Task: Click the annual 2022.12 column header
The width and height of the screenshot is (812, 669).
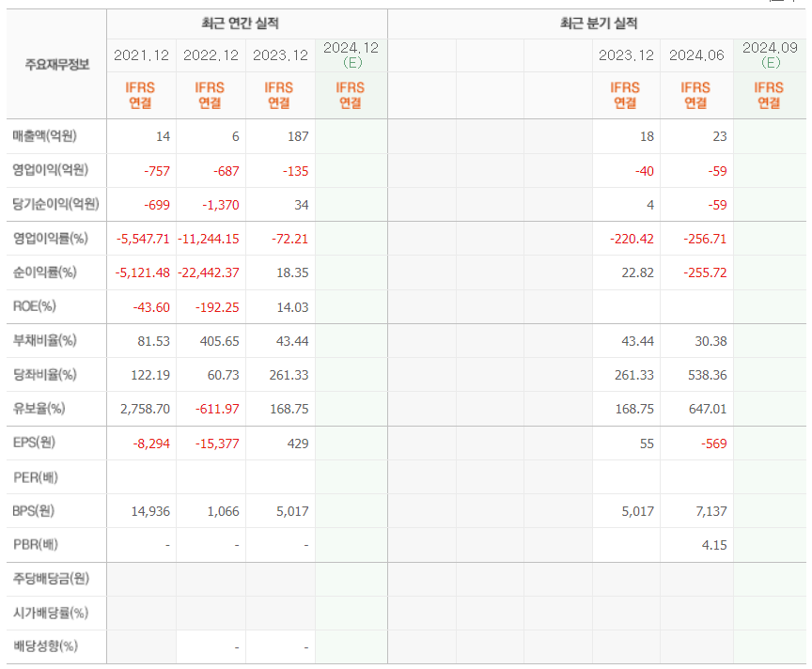Action: tap(211, 55)
